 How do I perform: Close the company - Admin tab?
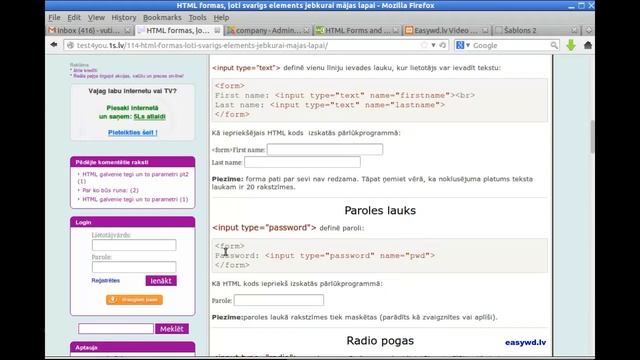tap(307, 31)
